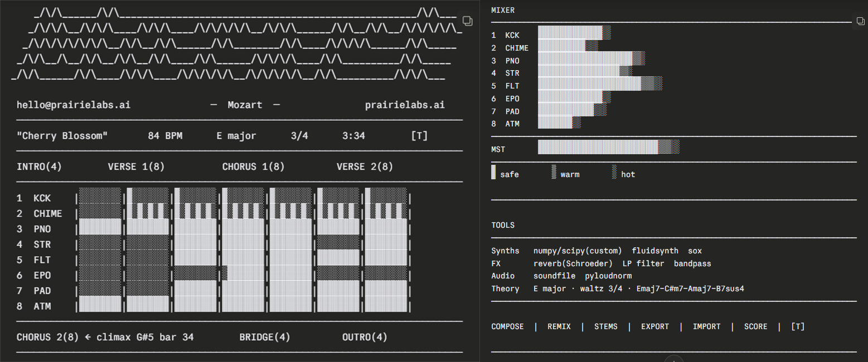Click STR channel label in MIXER
The image size is (868, 362).
tap(512, 73)
